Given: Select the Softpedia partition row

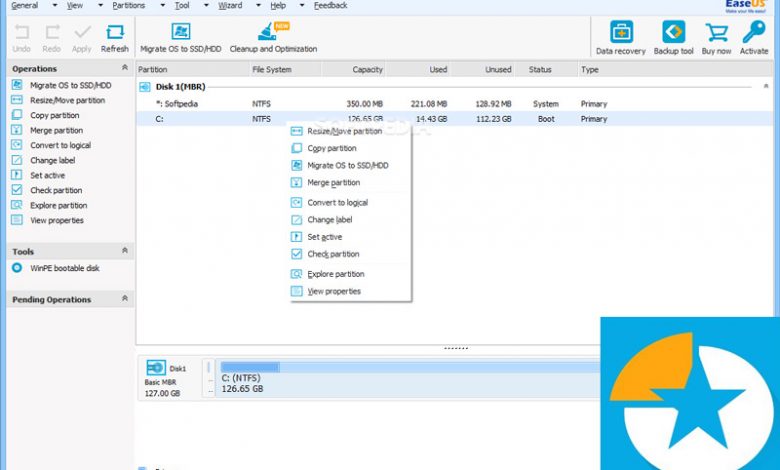Looking at the screenshot, I should (x=455, y=104).
